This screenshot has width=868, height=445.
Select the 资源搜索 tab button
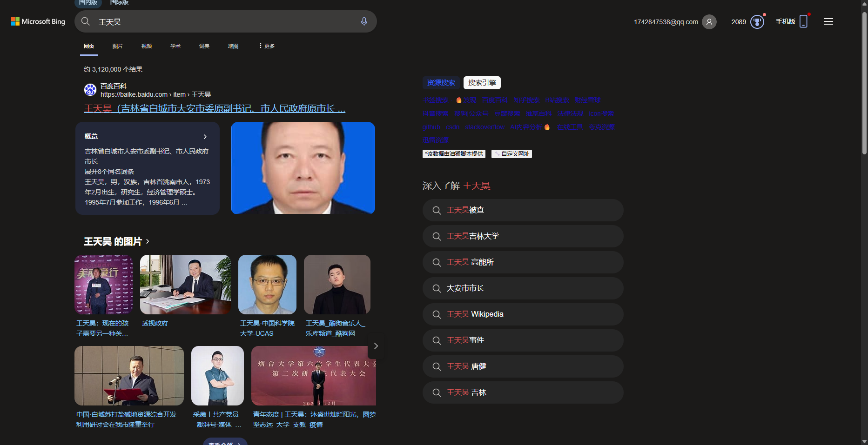(x=441, y=83)
